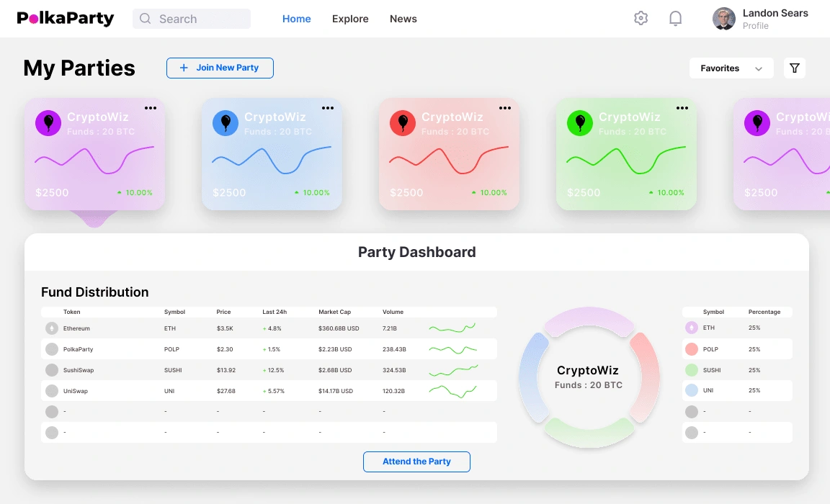The height and width of the screenshot is (504, 830).
Task: Click the $14.17B USD market cap
Action: (336, 392)
